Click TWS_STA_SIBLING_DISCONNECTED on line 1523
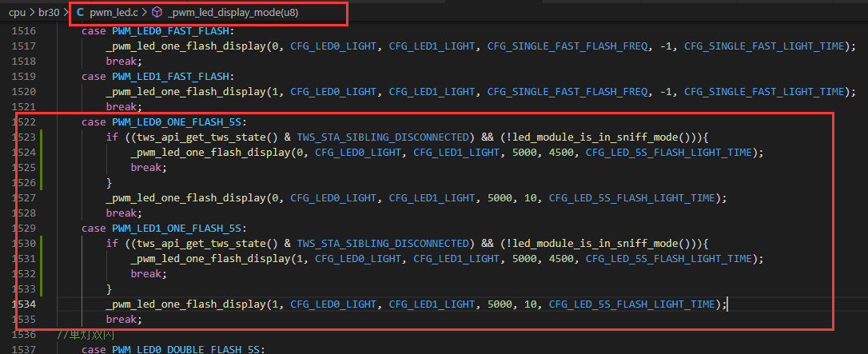The image size is (868, 354). coord(383,137)
